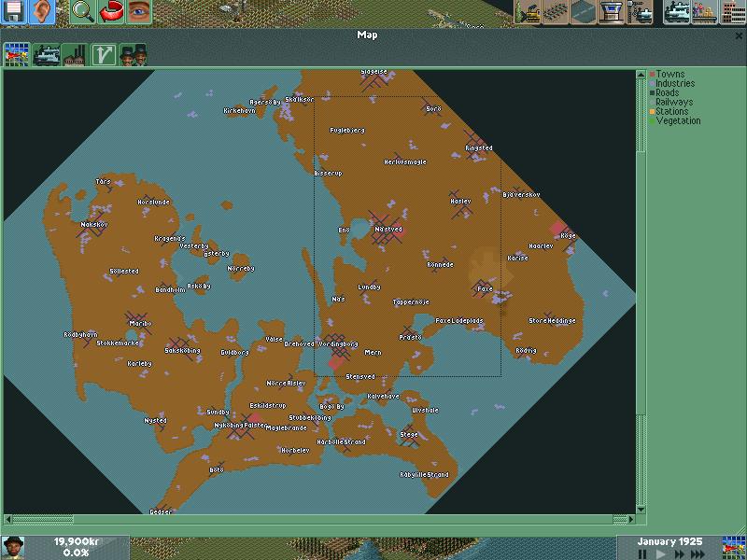Screen dimensions: 747x560
Task: Switch to the industries map tab
Action: (x=75, y=55)
